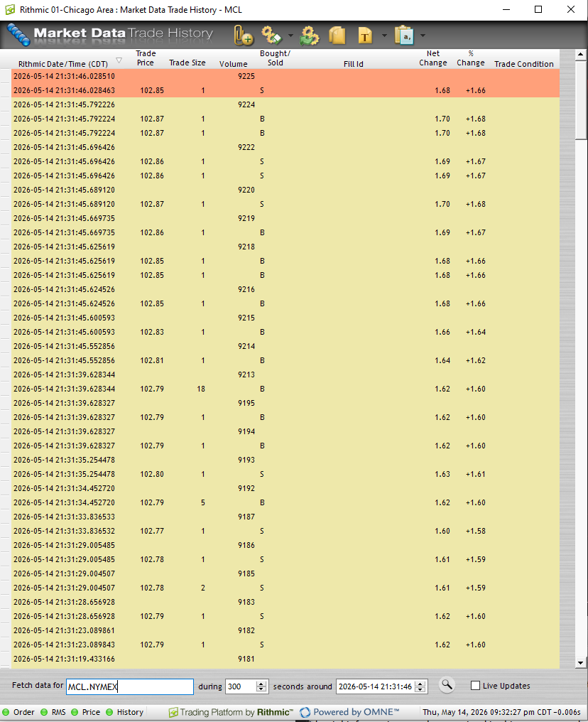Click the yellow duplicate pages icon

point(337,36)
